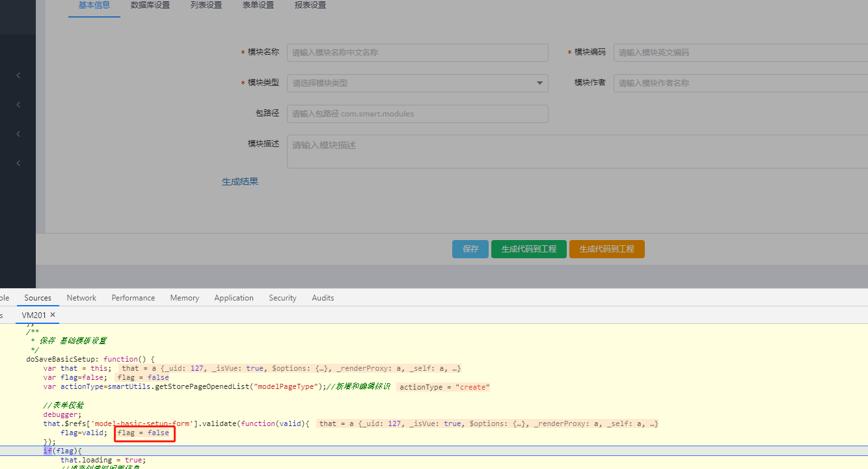Image resolution: width=868 pixels, height=469 pixels.
Task: Open 数据库设置 tab
Action: click(x=150, y=5)
